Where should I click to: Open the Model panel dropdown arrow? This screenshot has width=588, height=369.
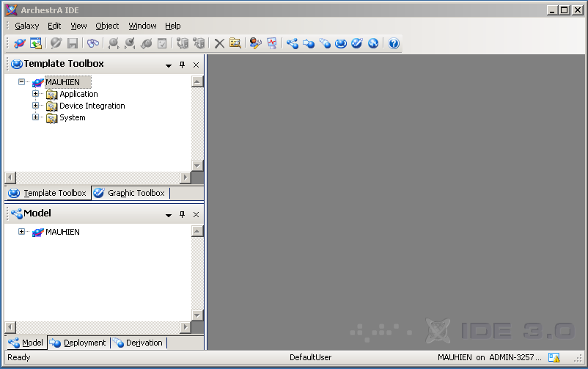[169, 215]
